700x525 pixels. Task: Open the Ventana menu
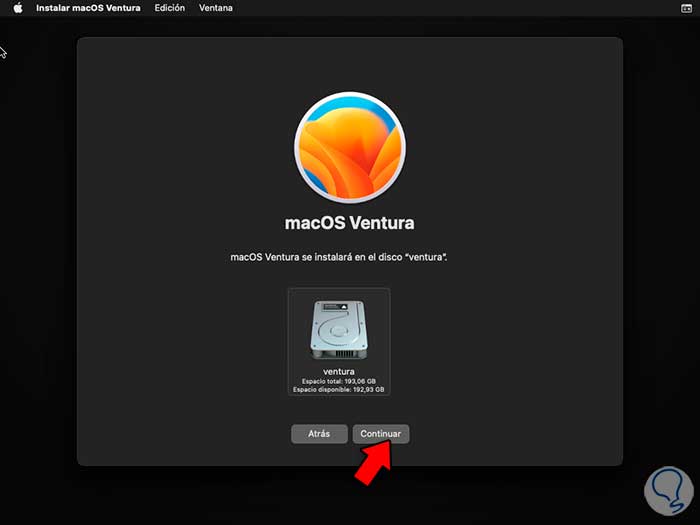216,8
